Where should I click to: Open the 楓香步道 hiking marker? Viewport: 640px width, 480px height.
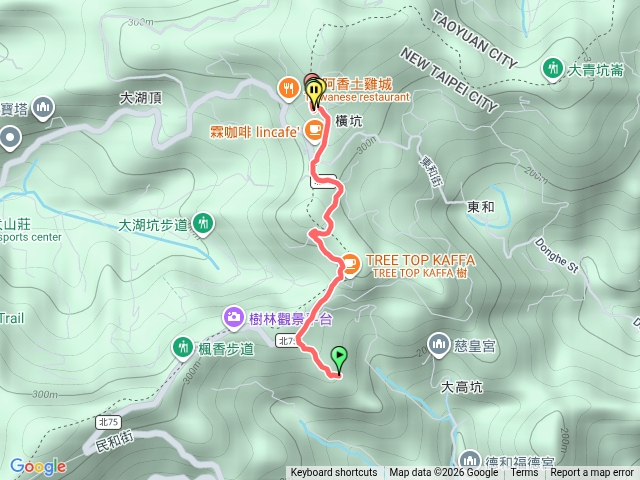[x=182, y=348]
